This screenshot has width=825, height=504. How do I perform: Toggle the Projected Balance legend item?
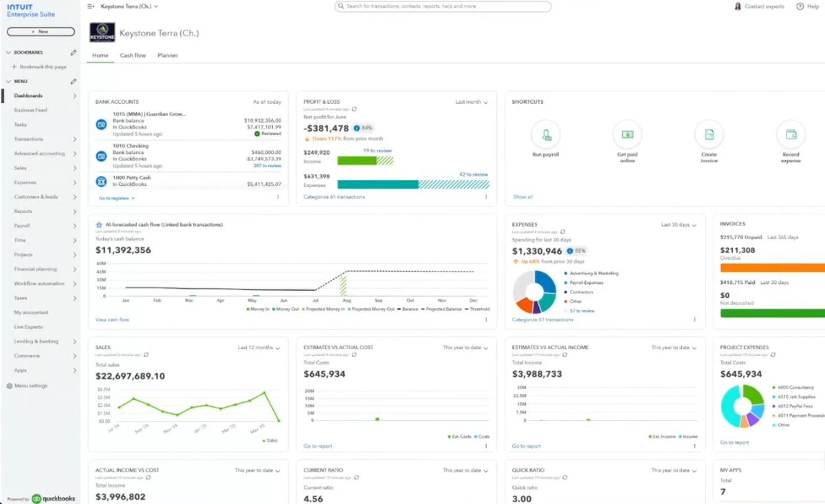tap(441, 309)
